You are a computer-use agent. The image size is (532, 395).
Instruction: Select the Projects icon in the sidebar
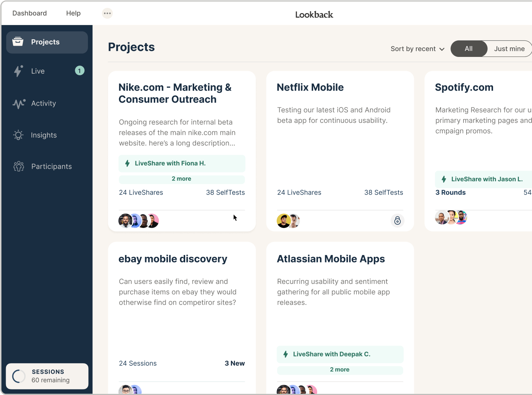click(x=18, y=42)
